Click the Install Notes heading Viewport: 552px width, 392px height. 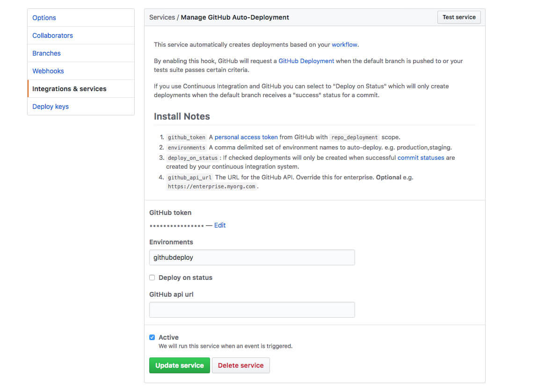point(182,116)
